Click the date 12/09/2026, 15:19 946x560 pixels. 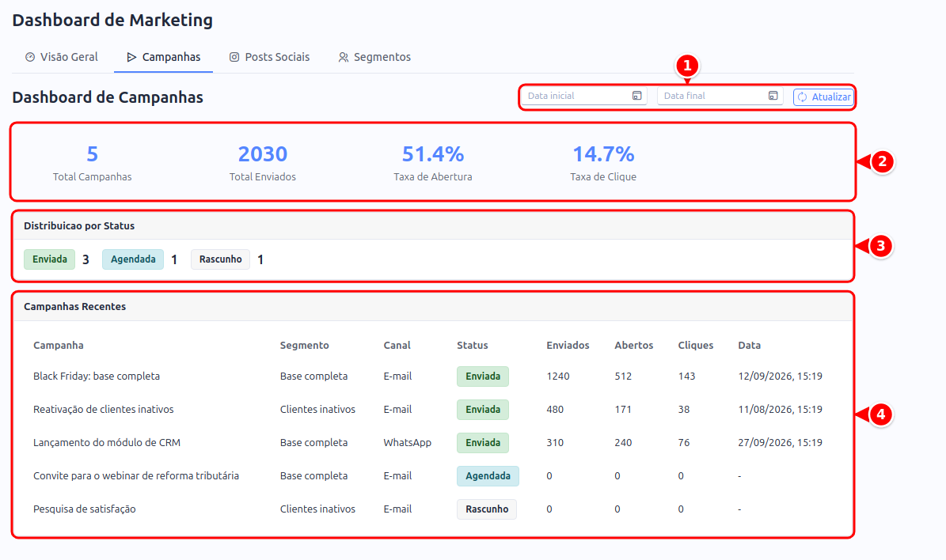click(x=780, y=376)
